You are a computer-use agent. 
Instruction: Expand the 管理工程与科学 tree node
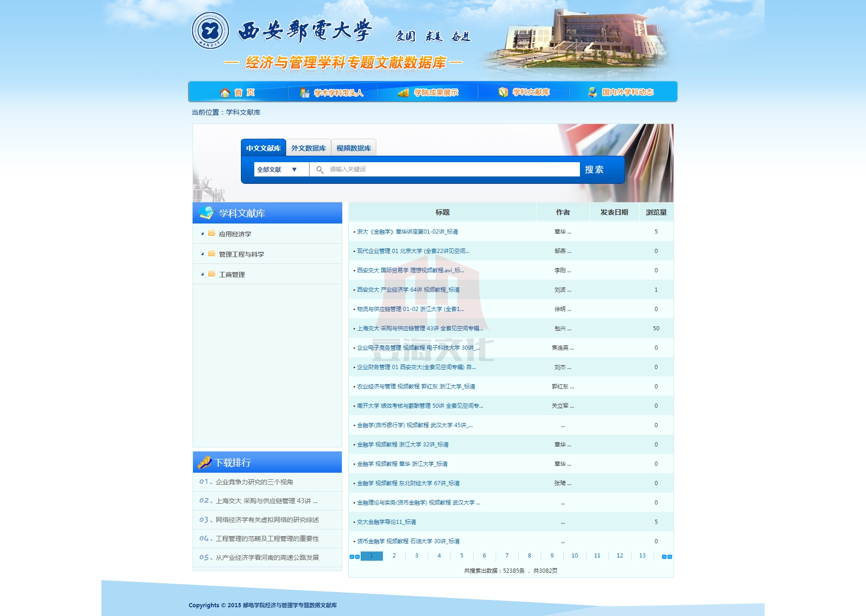coord(202,254)
